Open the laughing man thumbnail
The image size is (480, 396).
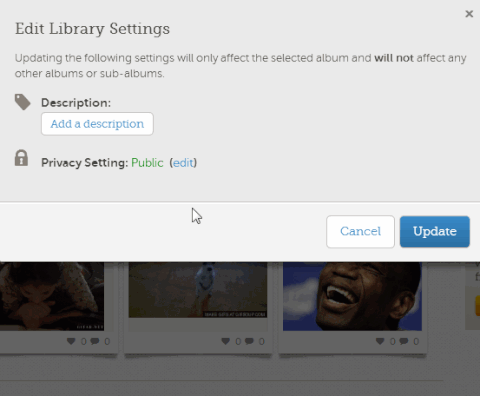352,296
